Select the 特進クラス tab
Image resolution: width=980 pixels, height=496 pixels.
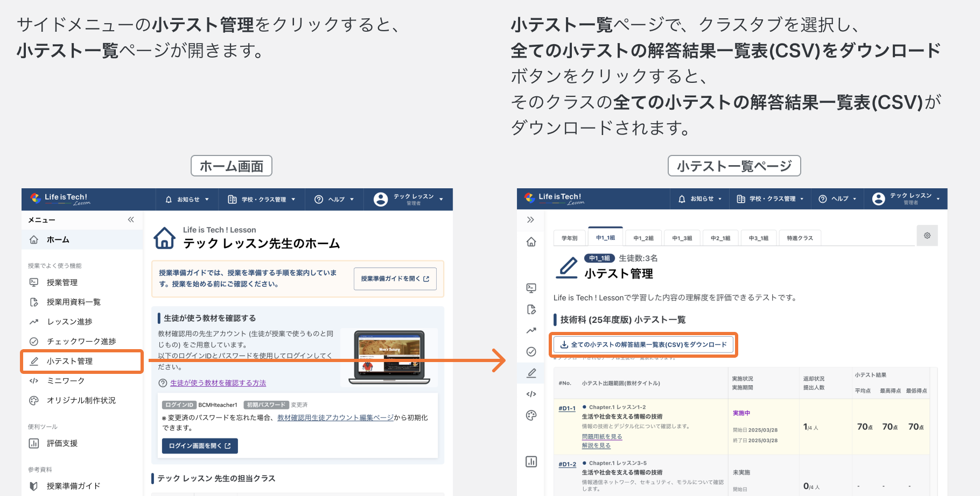coord(800,237)
